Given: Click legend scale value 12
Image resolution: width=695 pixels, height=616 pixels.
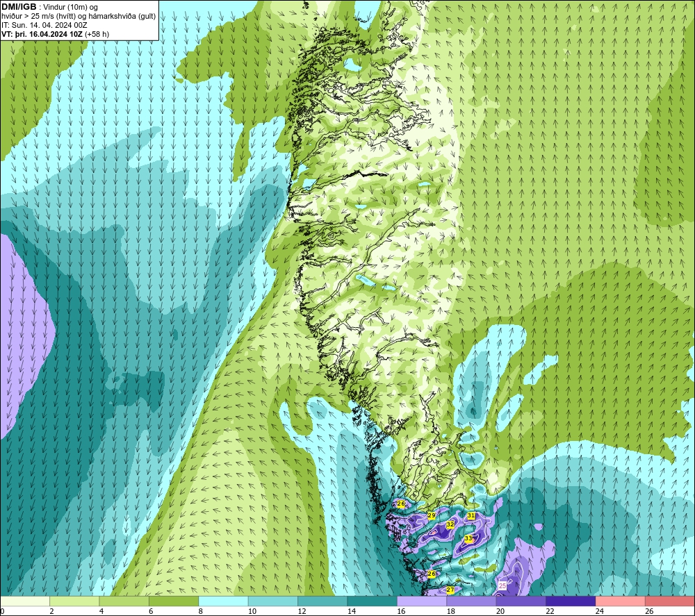Looking at the screenshot, I should pos(302,611).
